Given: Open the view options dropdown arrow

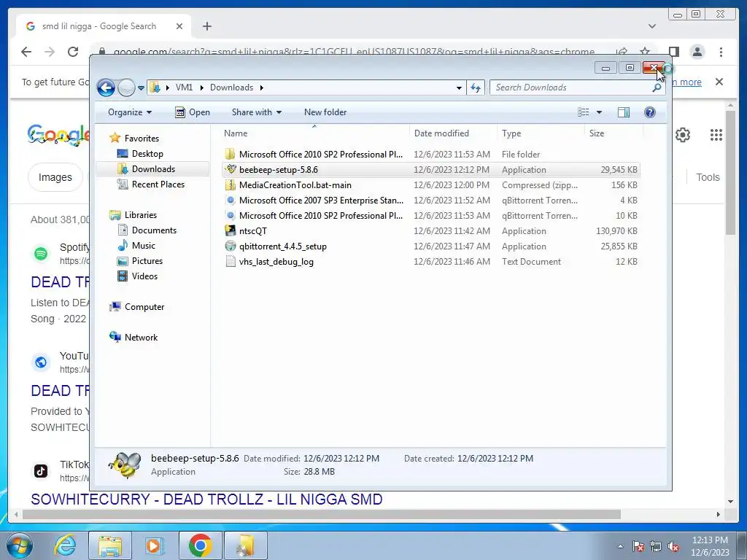Looking at the screenshot, I should (599, 112).
